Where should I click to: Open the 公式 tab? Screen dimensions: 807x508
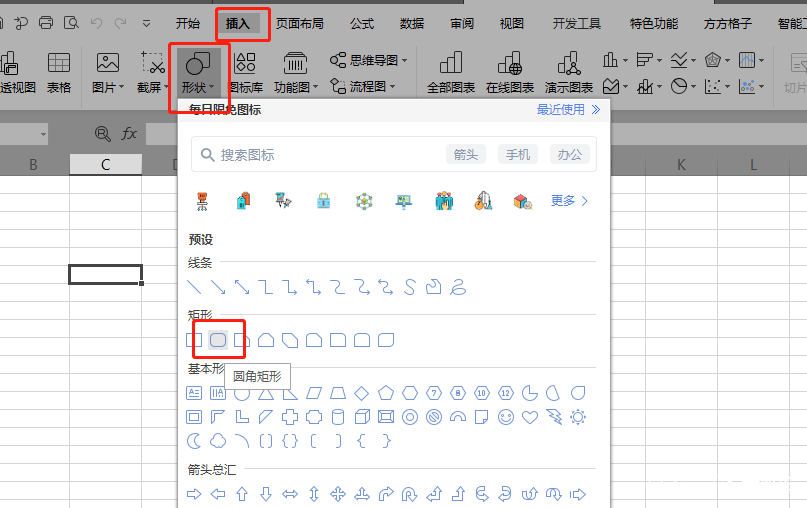362,24
